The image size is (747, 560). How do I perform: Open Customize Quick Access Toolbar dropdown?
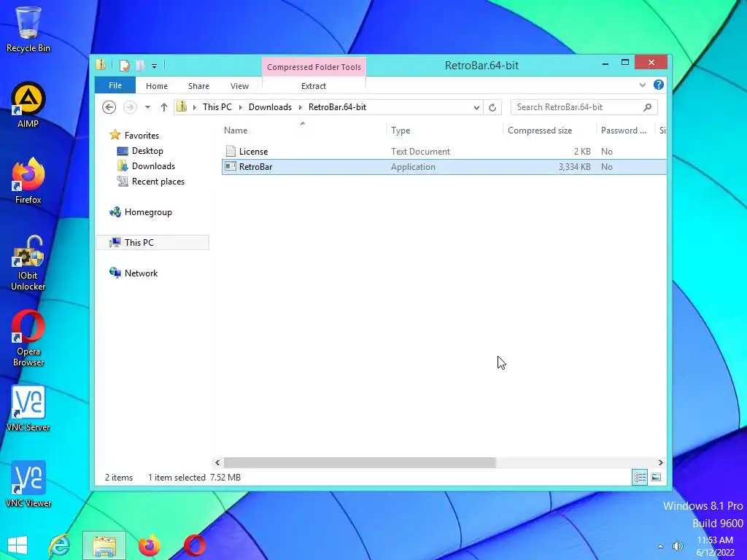(x=155, y=66)
